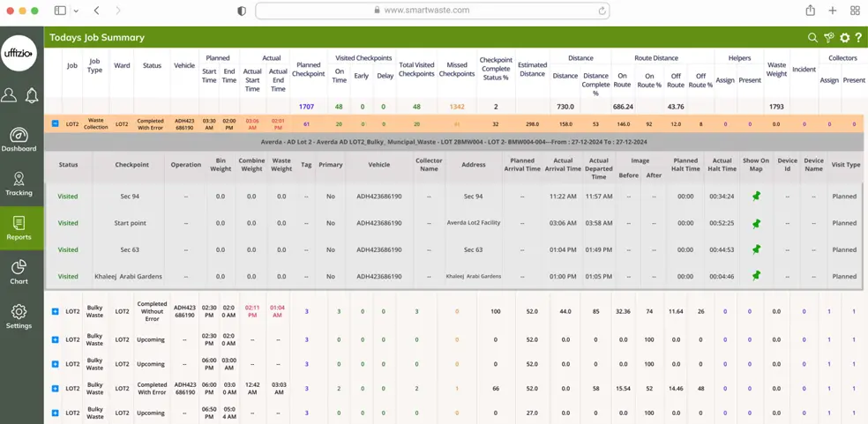Click the Safari forward arrow
The width and height of the screenshot is (868, 424).
tap(118, 11)
